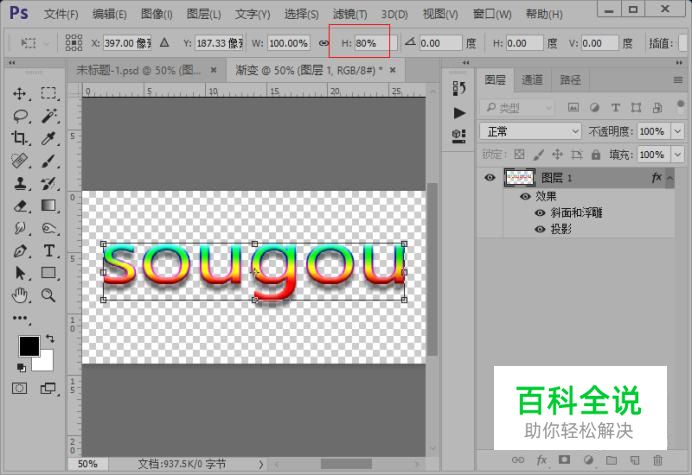Delete layer trash icon
This screenshot has height=475, width=692.
[x=658, y=460]
